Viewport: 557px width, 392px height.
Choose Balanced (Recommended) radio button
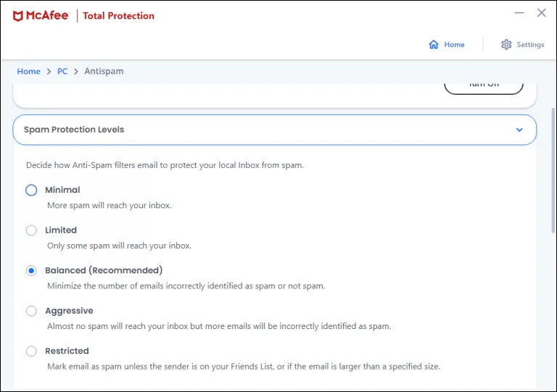(31, 270)
